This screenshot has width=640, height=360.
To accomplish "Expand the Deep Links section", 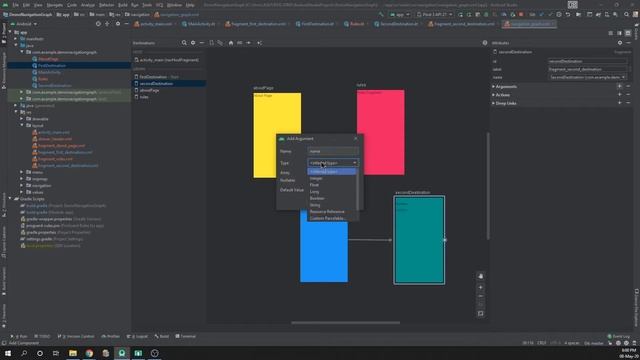I will [493, 103].
